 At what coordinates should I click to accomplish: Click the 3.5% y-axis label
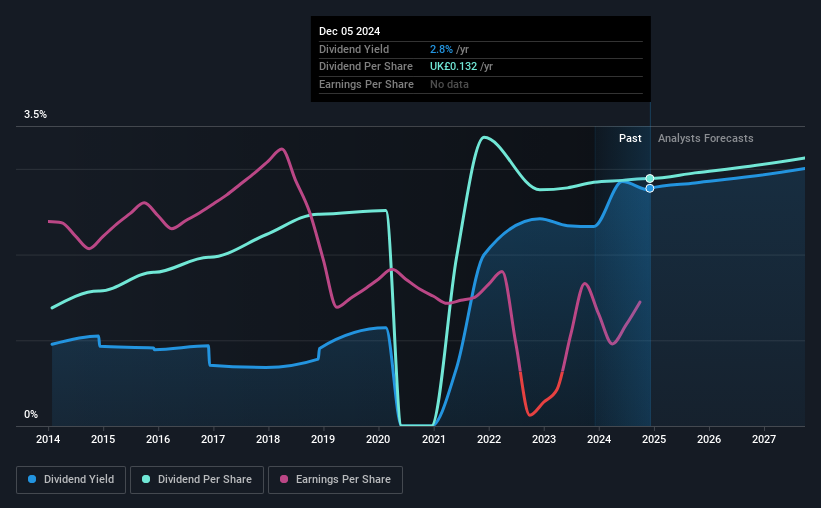coord(35,115)
